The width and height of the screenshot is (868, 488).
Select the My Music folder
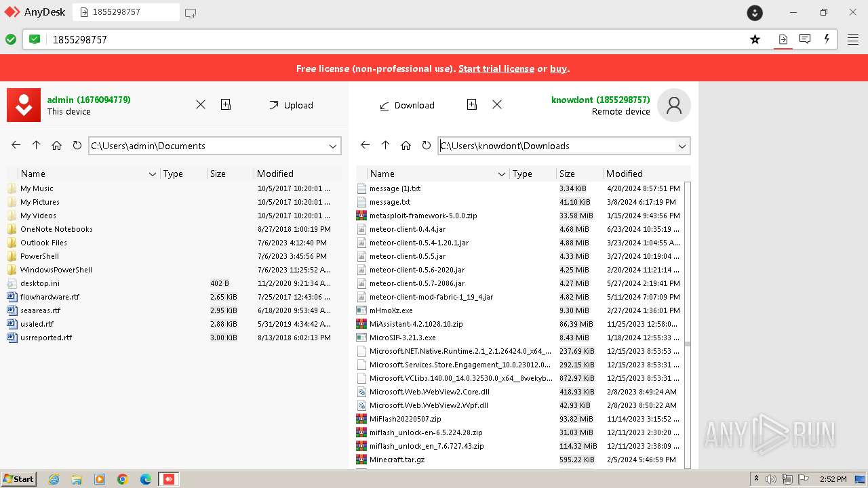click(x=174, y=188)
